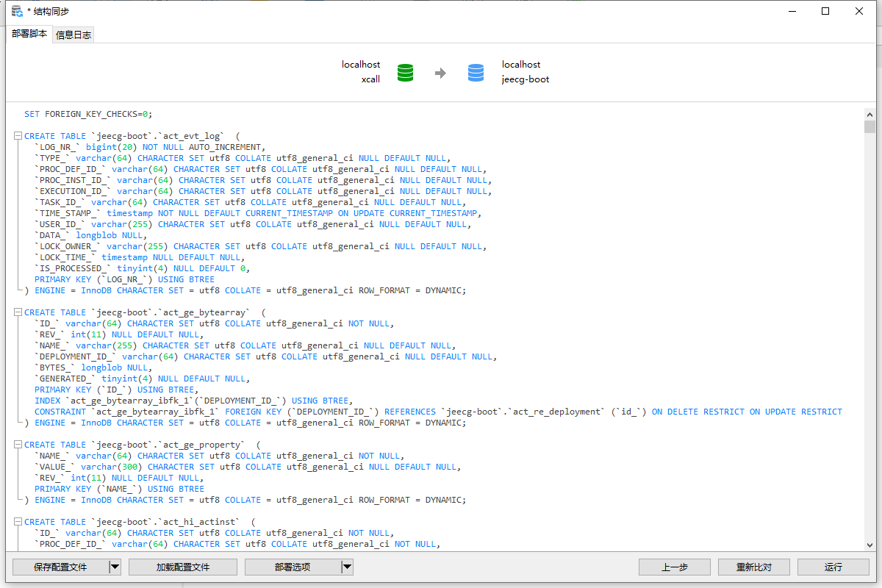Go back using the 上一步 button
The width and height of the screenshot is (882, 588).
674,567
